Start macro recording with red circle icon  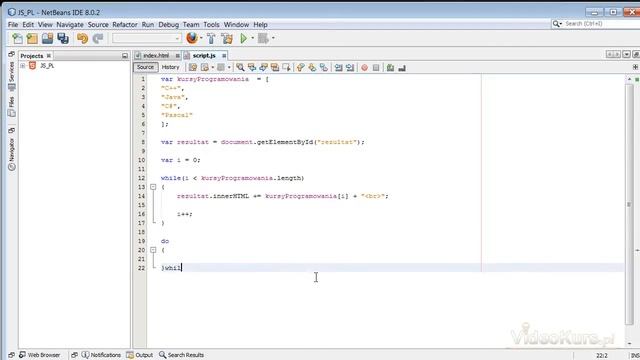click(364, 68)
